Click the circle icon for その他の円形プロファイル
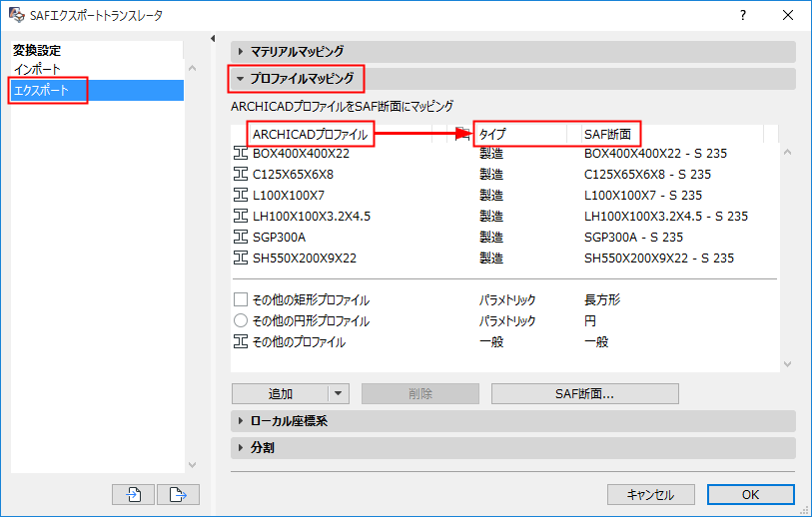The image size is (812, 517). click(241, 320)
